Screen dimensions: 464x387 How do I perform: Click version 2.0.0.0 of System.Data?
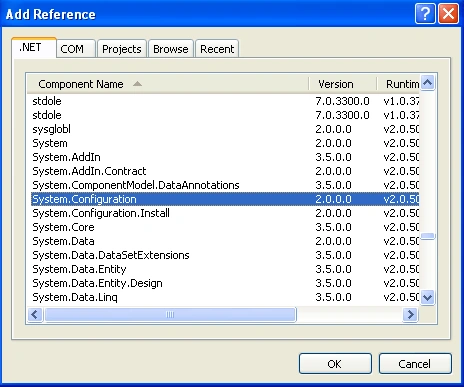[x=333, y=241]
